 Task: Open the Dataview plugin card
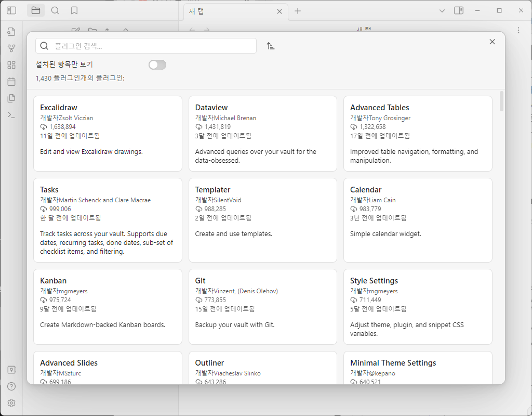pos(262,134)
